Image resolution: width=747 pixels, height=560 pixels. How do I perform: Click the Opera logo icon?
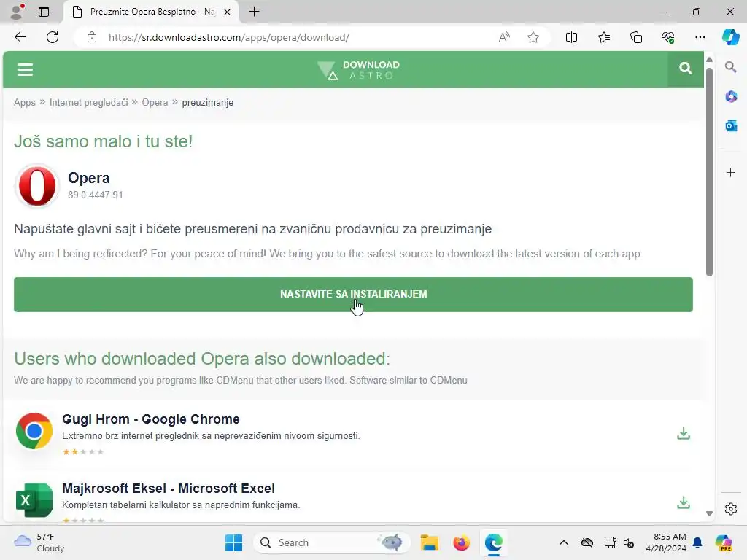point(36,186)
